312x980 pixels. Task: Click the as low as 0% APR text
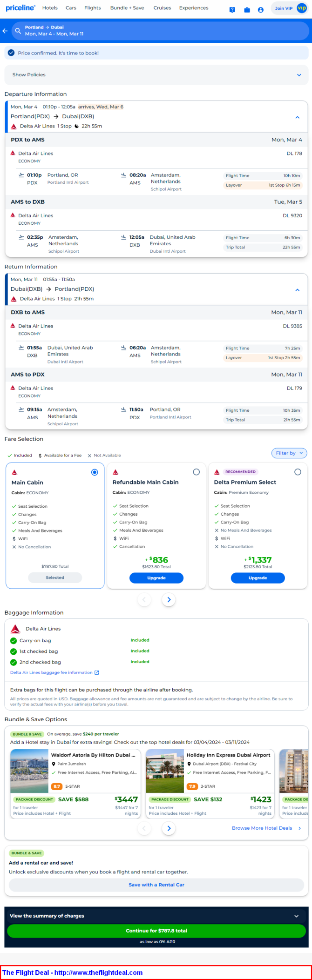[x=157, y=942]
